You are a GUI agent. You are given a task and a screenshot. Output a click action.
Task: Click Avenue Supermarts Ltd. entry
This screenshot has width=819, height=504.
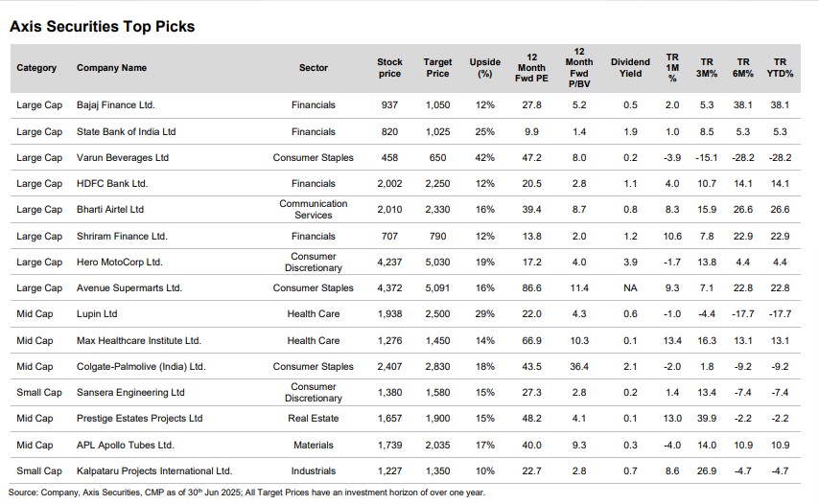129,287
